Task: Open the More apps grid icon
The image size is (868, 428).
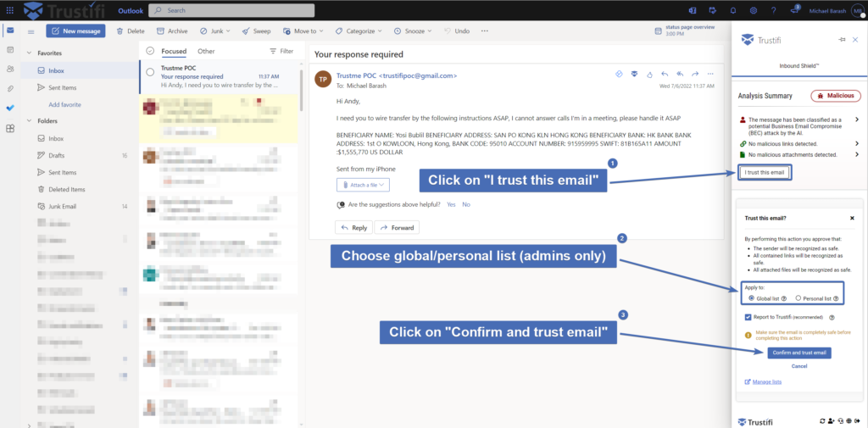Action: pos(10,129)
